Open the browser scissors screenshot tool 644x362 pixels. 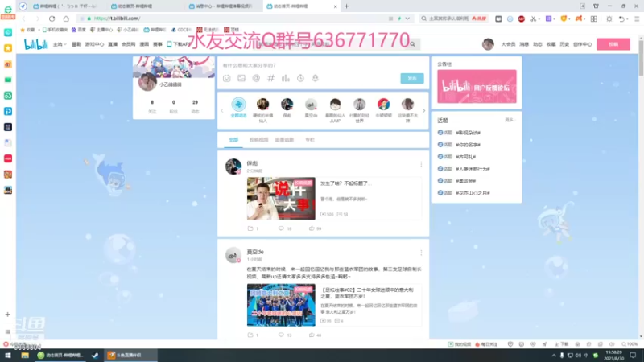click(x=533, y=19)
